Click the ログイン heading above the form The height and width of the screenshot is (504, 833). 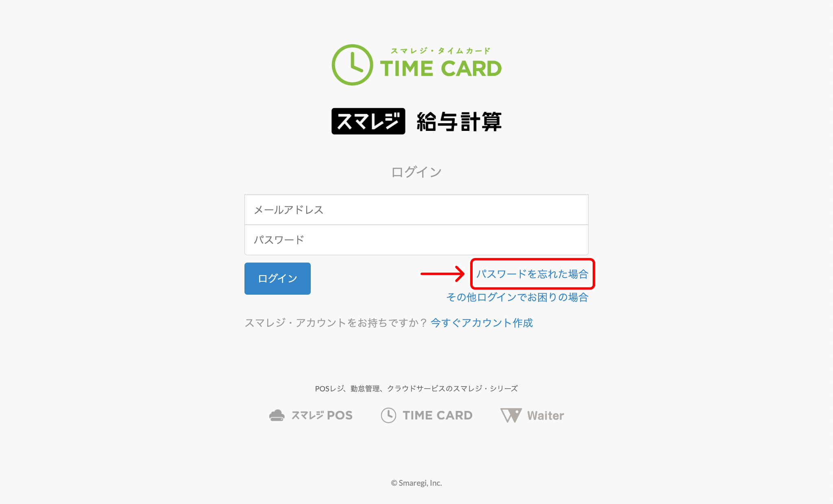tap(416, 172)
